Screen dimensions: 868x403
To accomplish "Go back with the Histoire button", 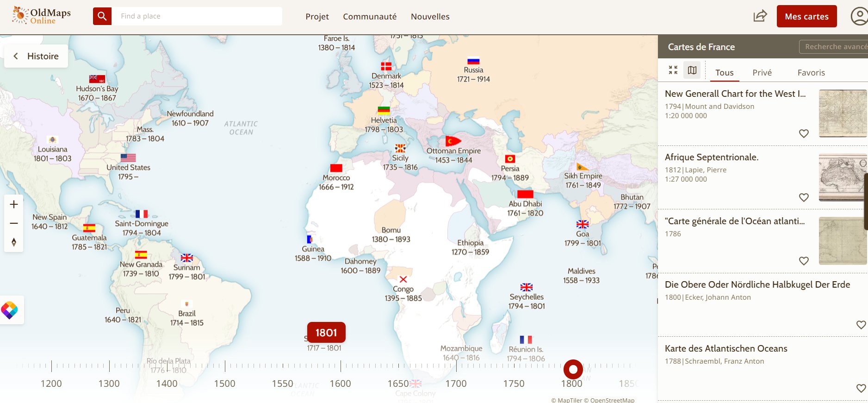I will [x=36, y=56].
